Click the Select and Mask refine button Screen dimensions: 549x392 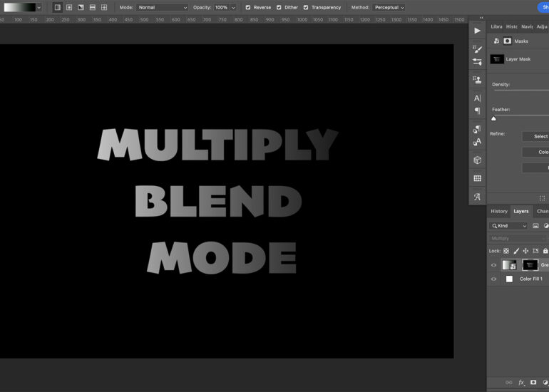click(x=535, y=137)
